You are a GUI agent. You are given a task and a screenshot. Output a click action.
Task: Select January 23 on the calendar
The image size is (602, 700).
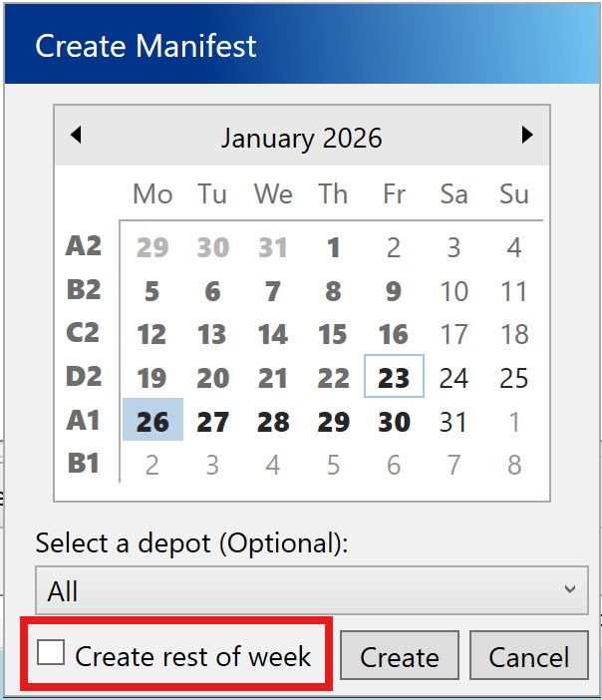394,378
